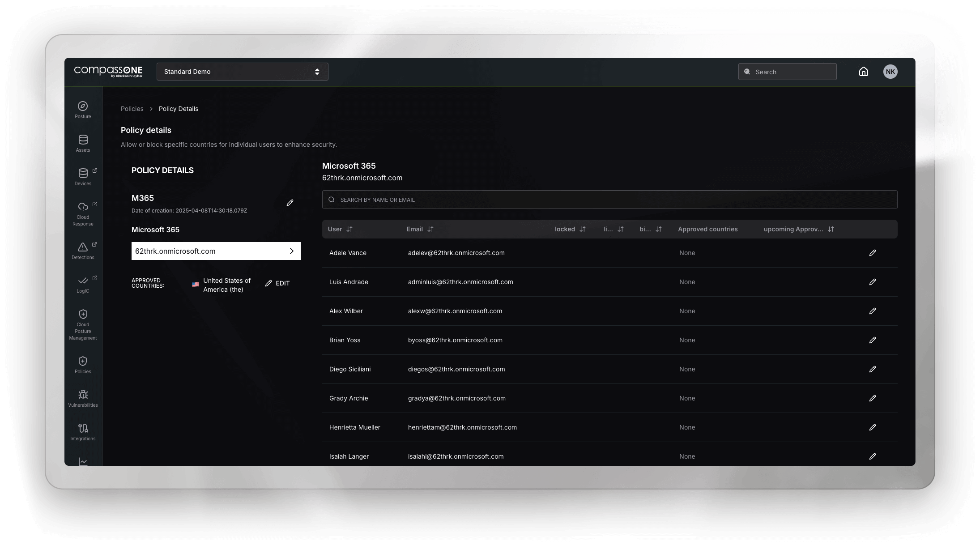Open the Posture section in sidebar
980x545 pixels.
pos(83,110)
